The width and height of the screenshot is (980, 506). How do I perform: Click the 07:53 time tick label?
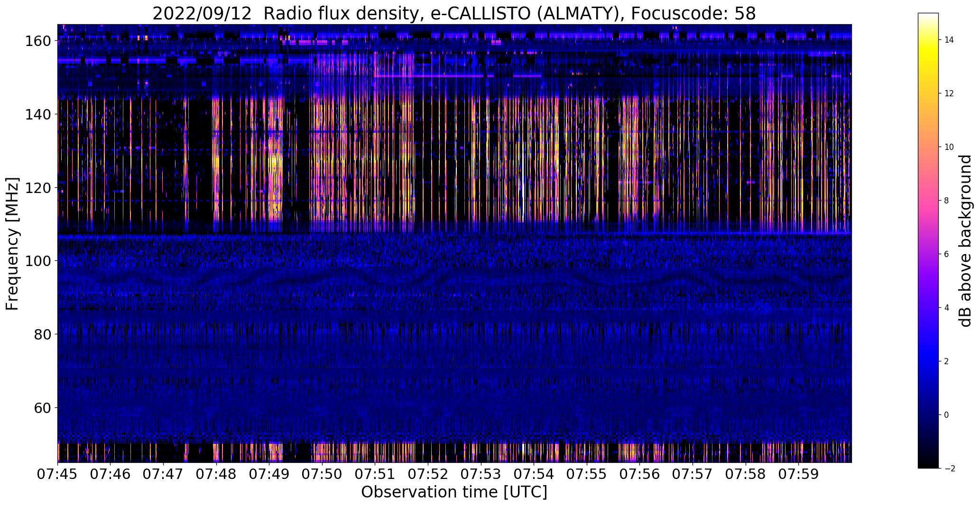point(481,474)
